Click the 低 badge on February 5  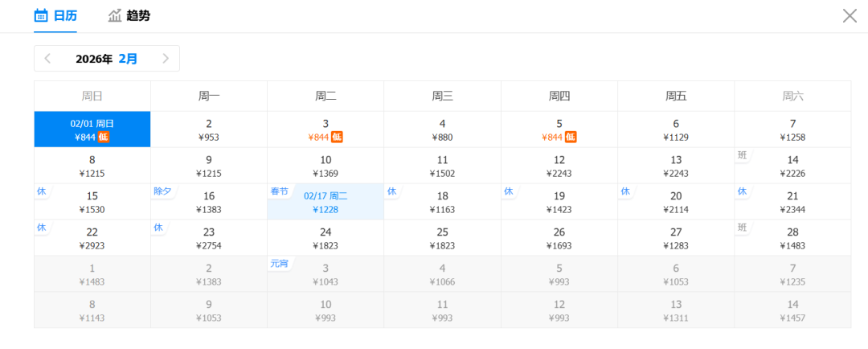(571, 138)
